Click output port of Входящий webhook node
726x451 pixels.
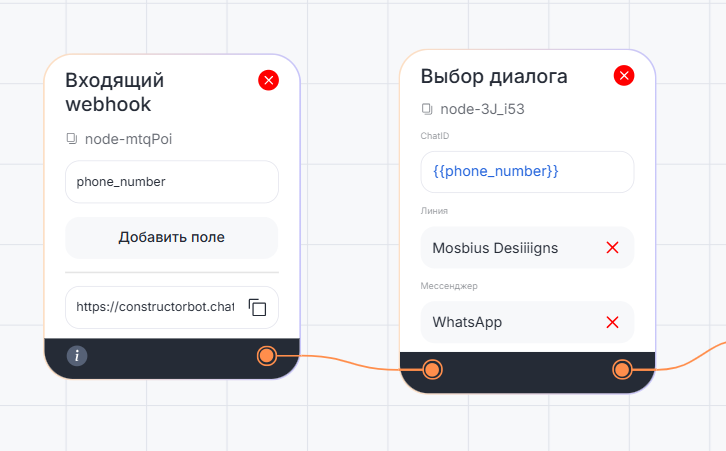(x=266, y=355)
